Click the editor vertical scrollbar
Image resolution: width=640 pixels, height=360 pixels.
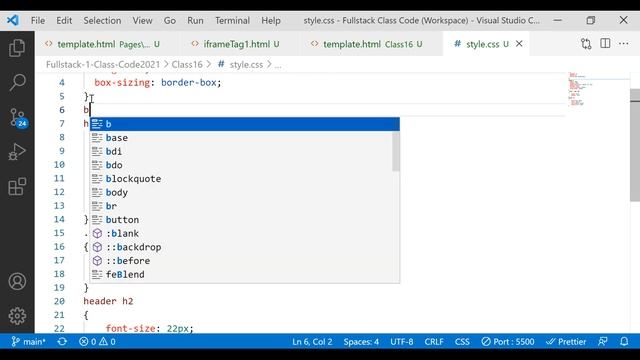(635, 145)
